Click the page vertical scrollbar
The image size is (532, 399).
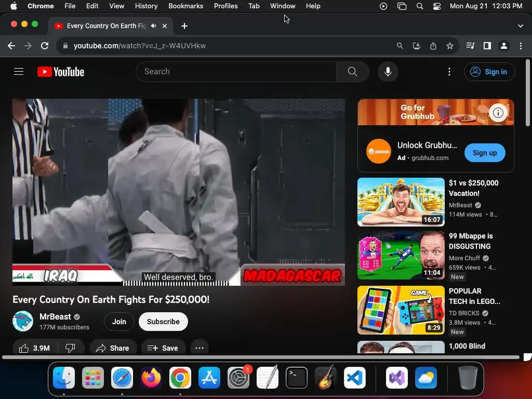528,92
